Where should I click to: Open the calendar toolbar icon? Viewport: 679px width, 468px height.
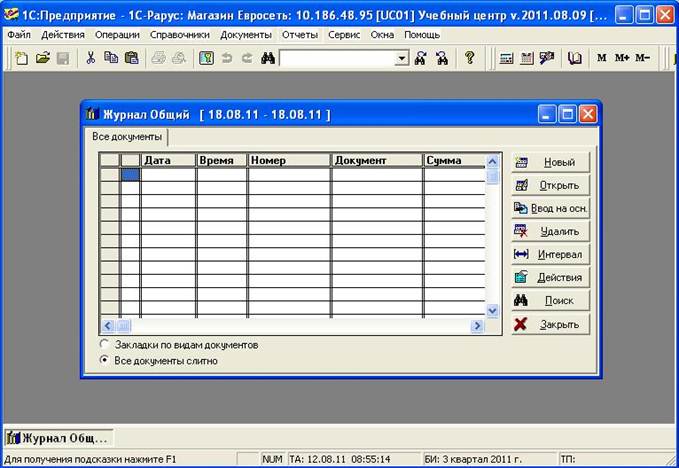click(x=527, y=58)
